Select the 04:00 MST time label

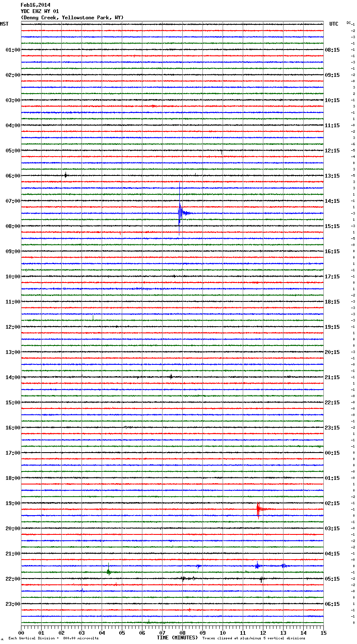[x=13, y=126]
